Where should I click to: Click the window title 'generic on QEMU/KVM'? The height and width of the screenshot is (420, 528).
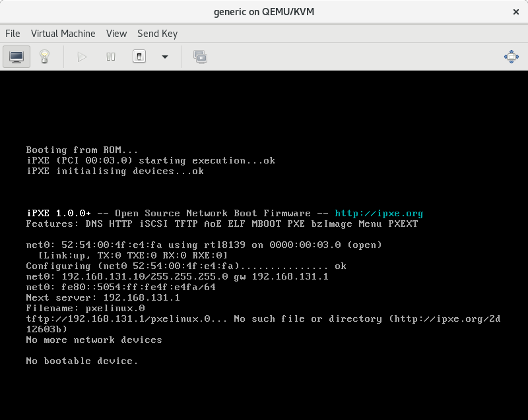coord(264,12)
